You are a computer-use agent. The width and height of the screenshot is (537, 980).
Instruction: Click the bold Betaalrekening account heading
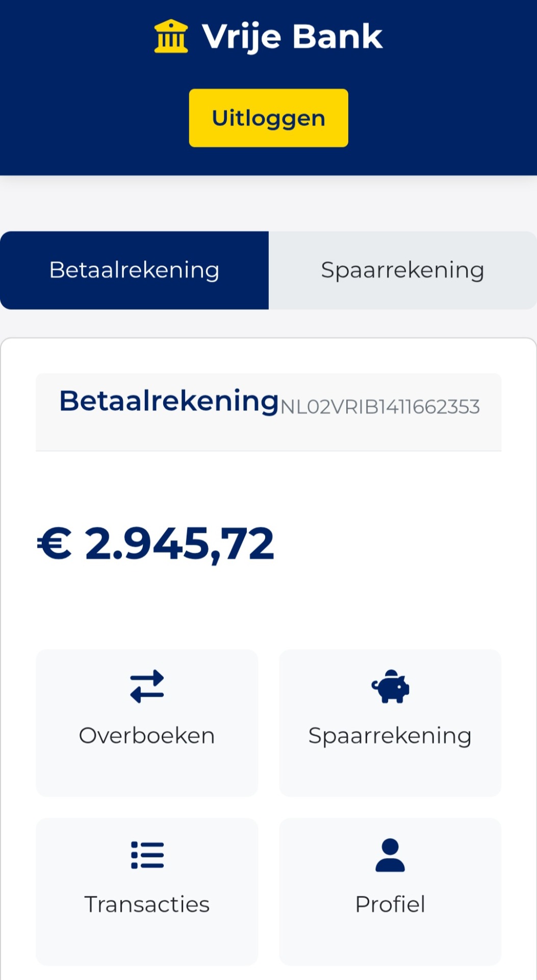169,401
